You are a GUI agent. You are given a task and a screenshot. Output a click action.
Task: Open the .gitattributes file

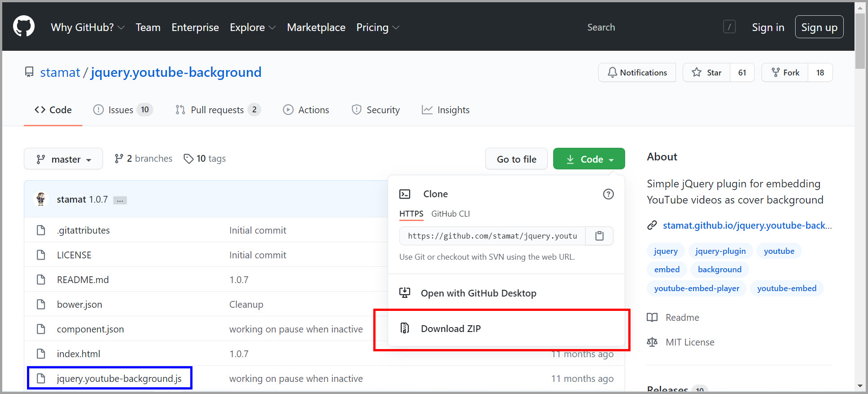pyautogui.click(x=83, y=230)
